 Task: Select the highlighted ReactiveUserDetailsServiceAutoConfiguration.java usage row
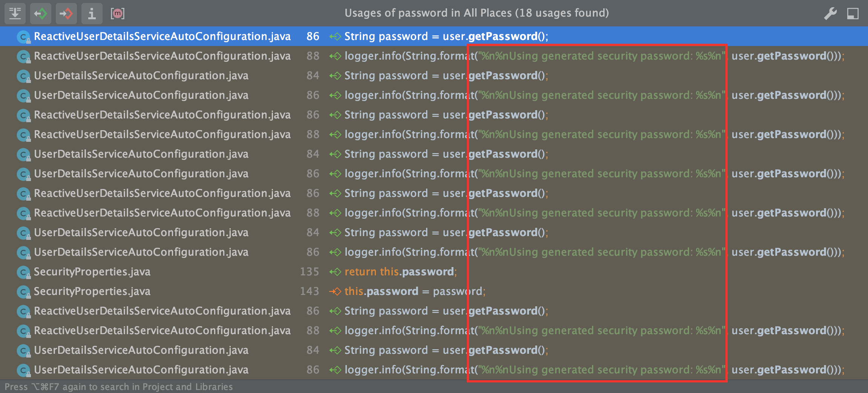162,37
